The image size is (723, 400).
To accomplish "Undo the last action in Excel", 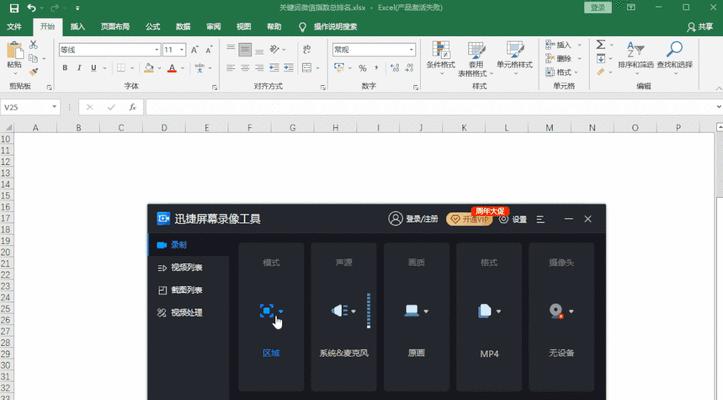I will 31,8.
